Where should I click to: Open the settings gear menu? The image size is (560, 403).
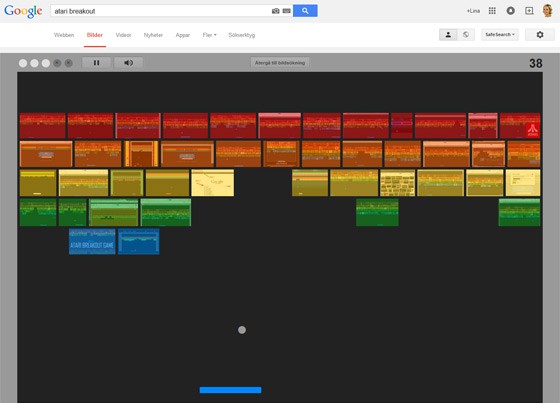[540, 35]
